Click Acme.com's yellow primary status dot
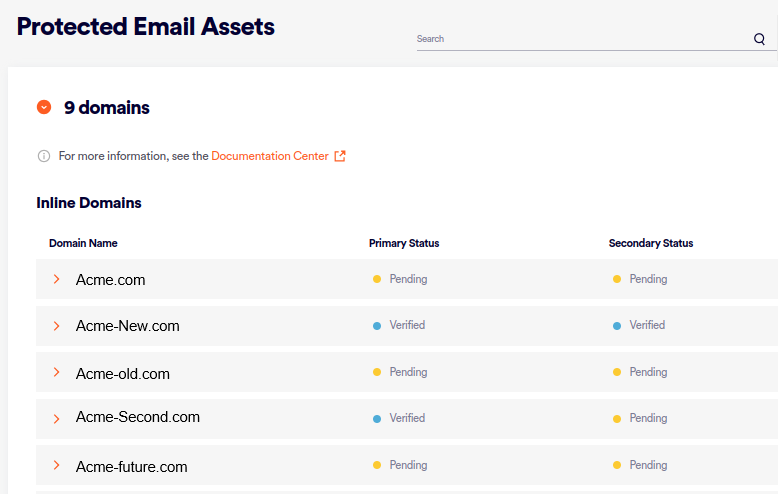This screenshot has width=778, height=494. coord(377,280)
